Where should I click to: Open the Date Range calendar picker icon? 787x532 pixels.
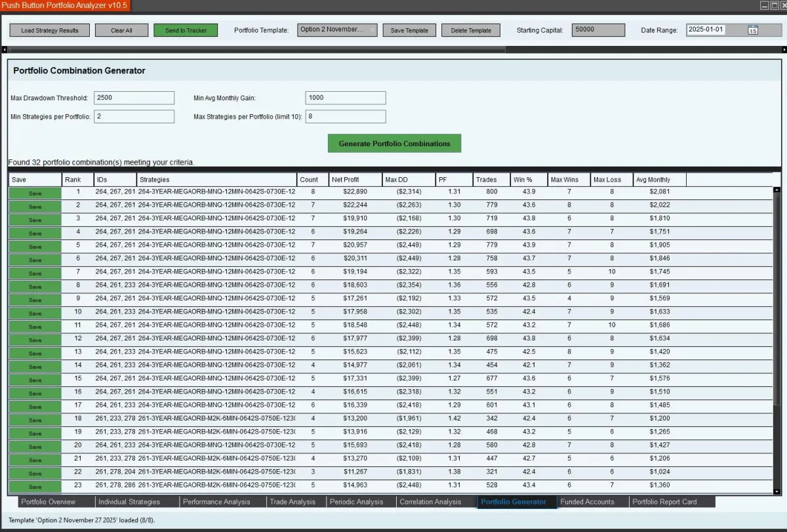[752, 30]
